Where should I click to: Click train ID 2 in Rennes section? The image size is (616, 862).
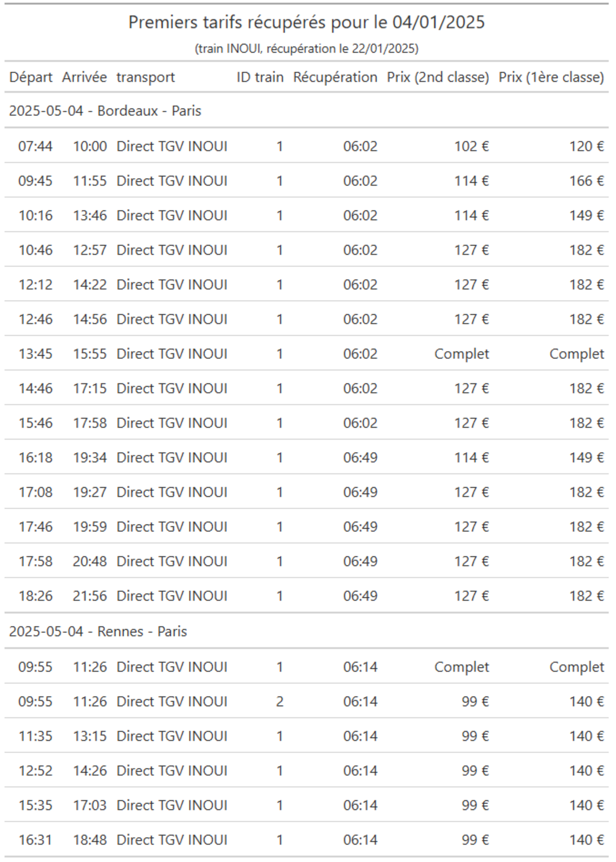click(279, 701)
